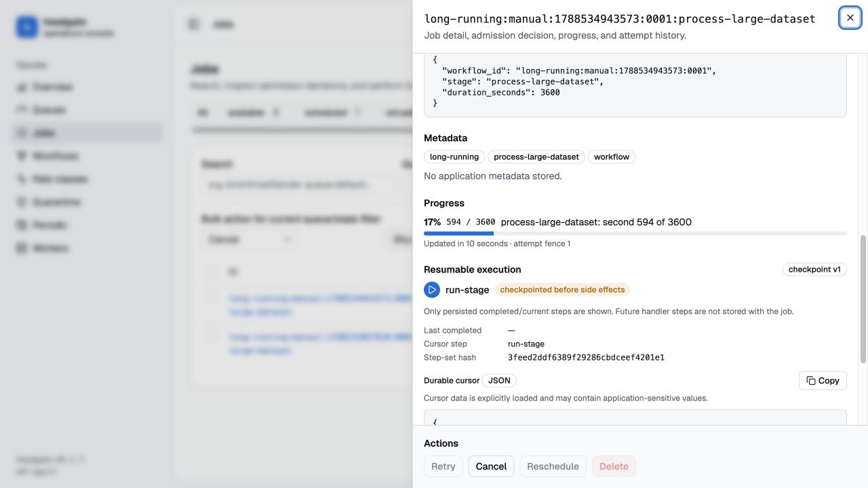Viewport: 868px width, 488px height.
Task: Click the Search field on Jobs page
Action: pos(298,184)
